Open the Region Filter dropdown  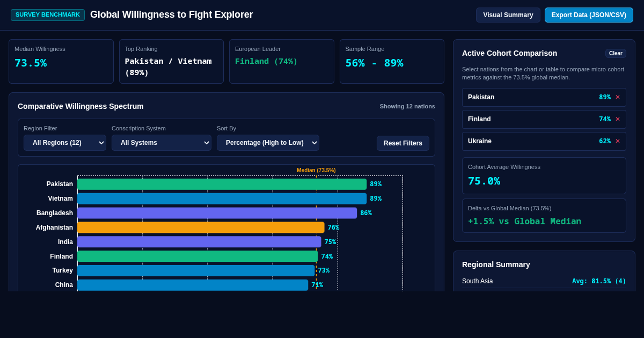tap(65, 143)
